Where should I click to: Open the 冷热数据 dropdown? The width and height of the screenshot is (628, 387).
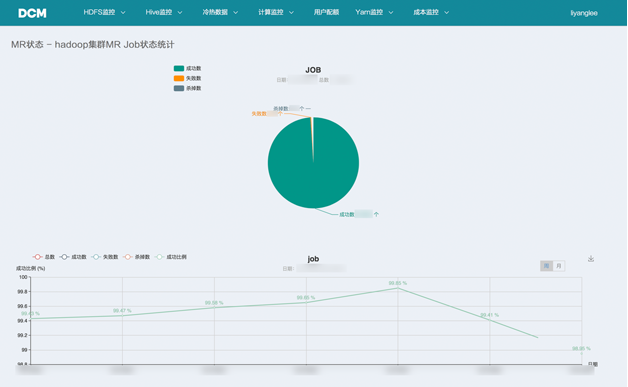click(220, 12)
